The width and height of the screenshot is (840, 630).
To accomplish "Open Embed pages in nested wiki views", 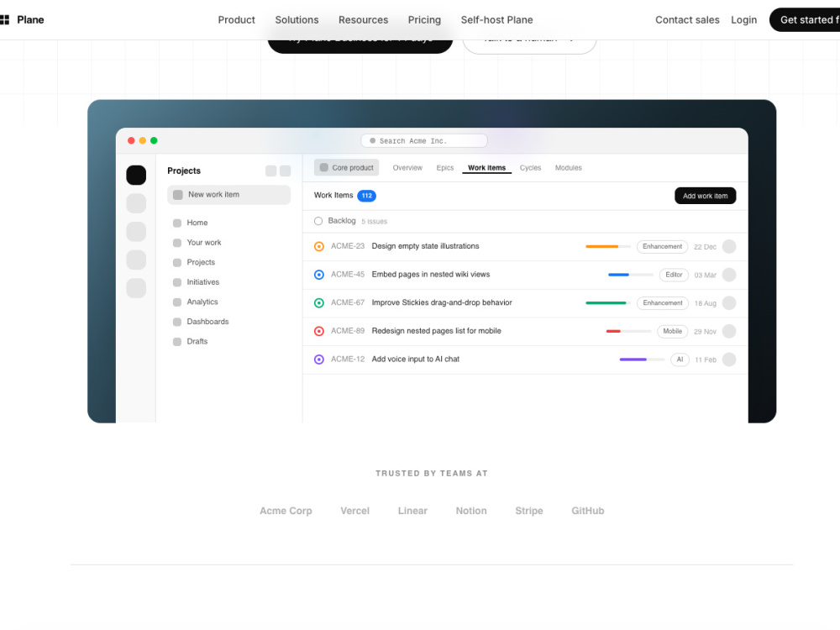I will tap(431, 275).
